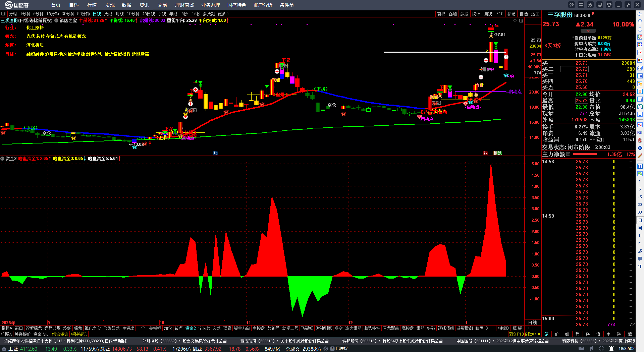Click the green refresh icon in sidebar
The width and height of the screenshot is (644, 352).
640,174
